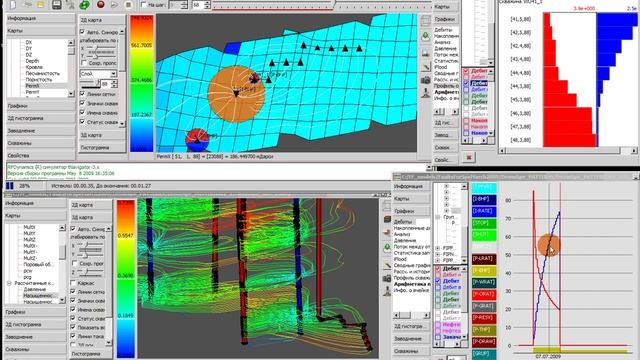
Task: Open the 'Гистограмма' tab under the upper map options
Action: (102, 148)
